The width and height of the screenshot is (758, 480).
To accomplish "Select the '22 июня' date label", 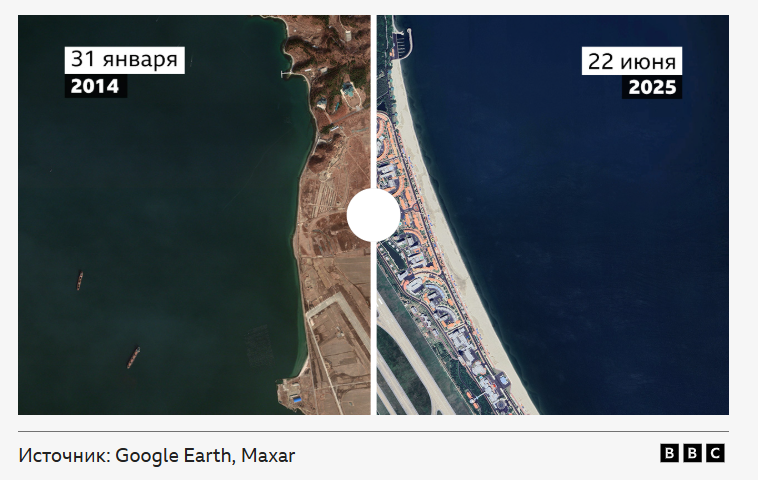I will (632, 61).
